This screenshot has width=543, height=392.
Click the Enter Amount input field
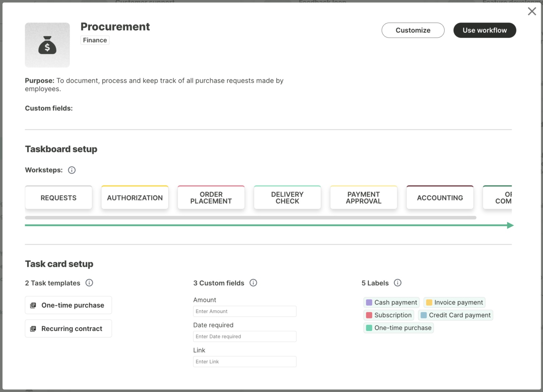point(244,311)
